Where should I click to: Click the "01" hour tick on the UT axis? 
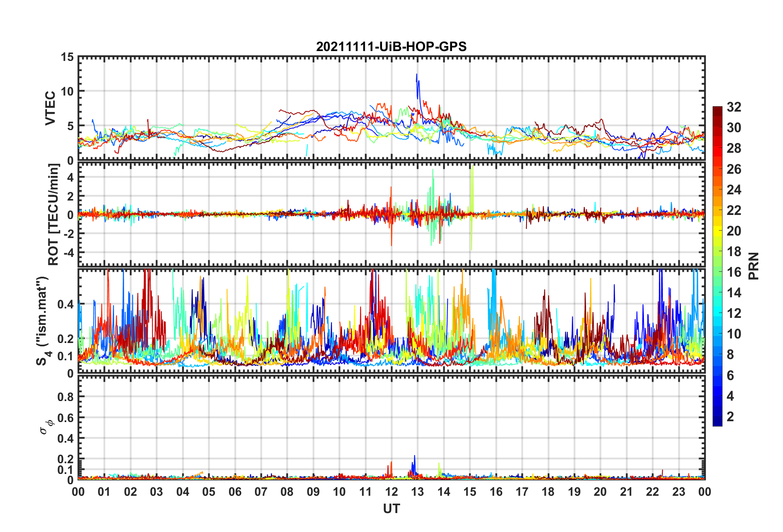click(104, 492)
